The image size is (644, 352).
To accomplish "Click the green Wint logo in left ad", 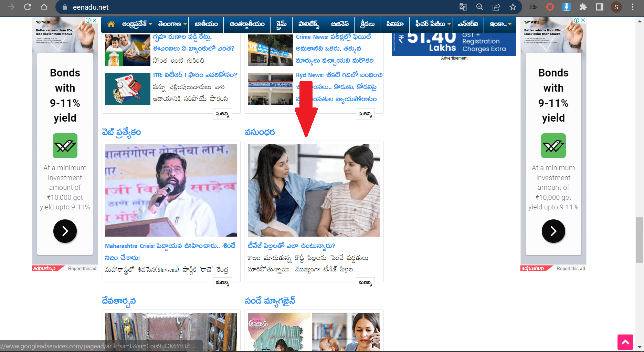I will tap(65, 146).
